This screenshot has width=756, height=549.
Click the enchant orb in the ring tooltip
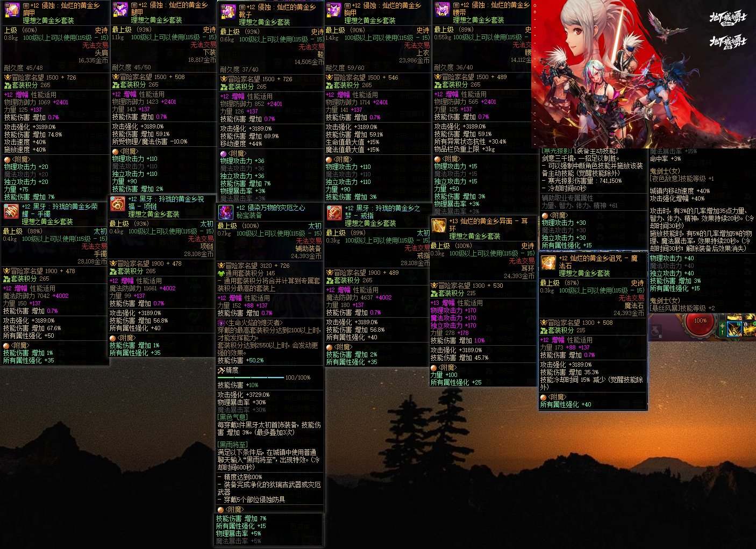pyautogui.click(x=330, y=347)
